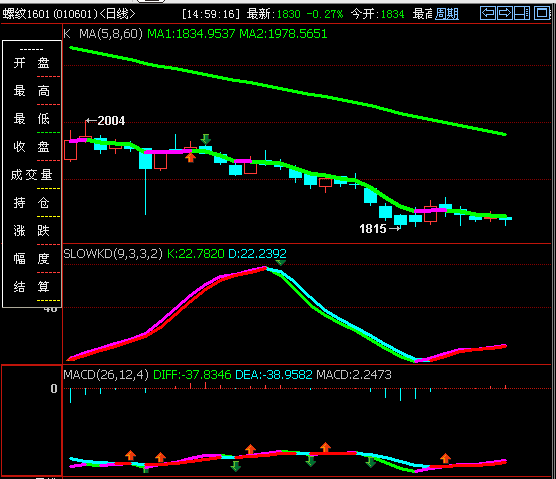Select the 结算 row in data panel
556x479 pixels.
[32, 286]
